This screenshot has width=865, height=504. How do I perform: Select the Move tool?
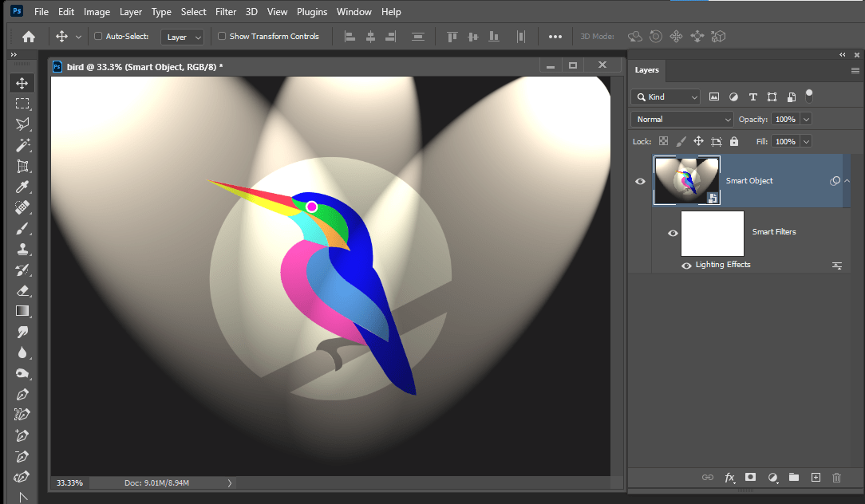[x=22, y=82]
